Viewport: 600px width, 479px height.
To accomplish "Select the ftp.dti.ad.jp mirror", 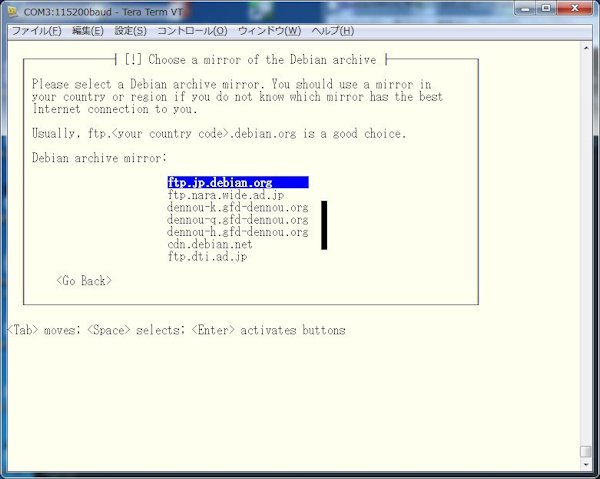I will (207, 256).
